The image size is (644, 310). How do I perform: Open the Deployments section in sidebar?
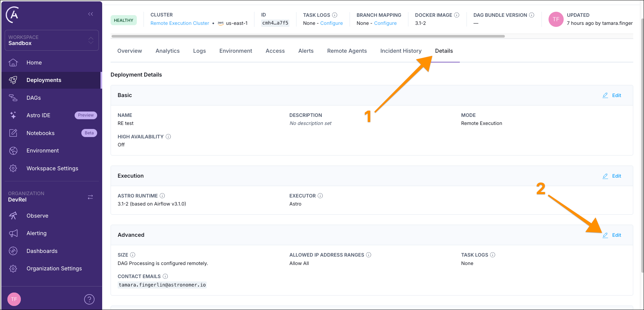click(44, 80)
